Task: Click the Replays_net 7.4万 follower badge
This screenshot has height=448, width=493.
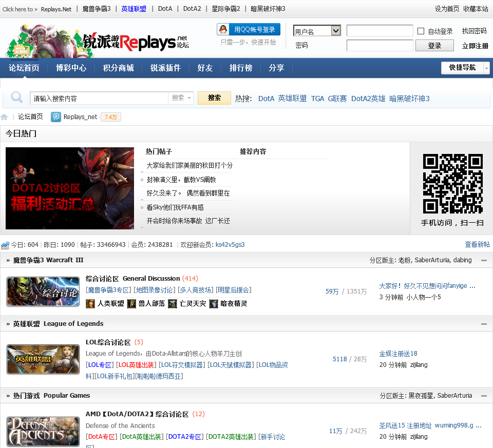Action: (x=110, y=117)
